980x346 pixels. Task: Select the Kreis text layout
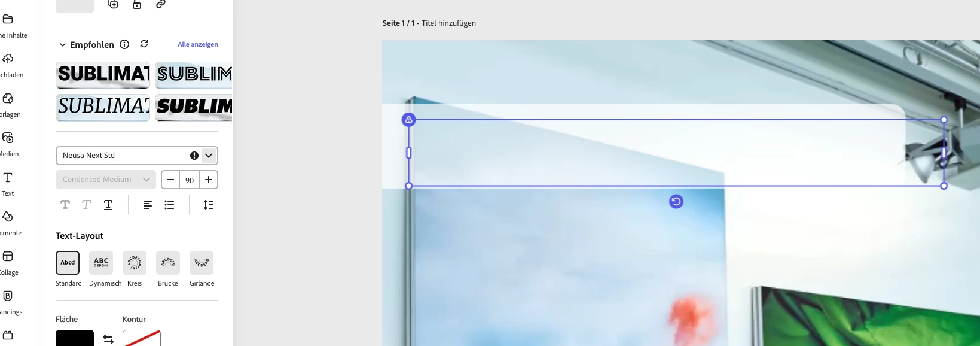pos(135,263)
